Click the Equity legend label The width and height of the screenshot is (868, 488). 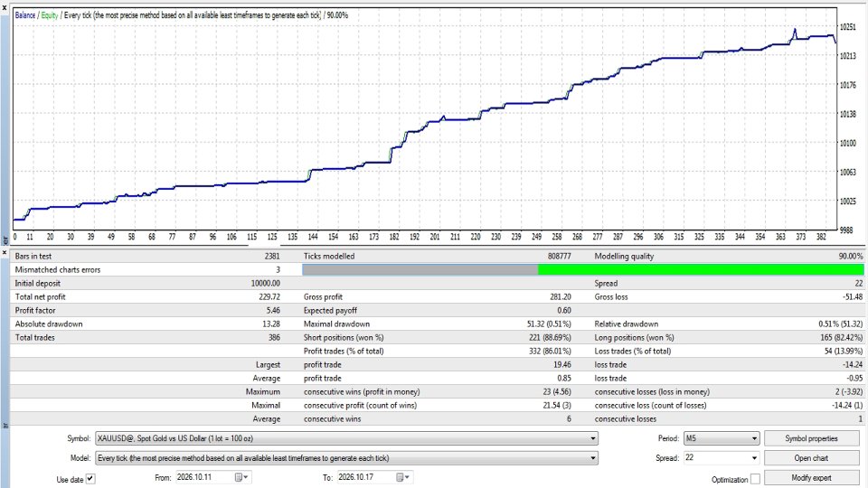coord(49,15)
